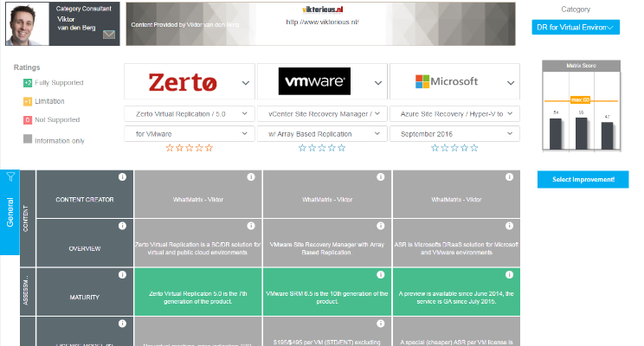Image resolution: width=644 pixels, height=346 pixels.
Task: Toggle the Fully Supported rating filter
Action: 29,83
